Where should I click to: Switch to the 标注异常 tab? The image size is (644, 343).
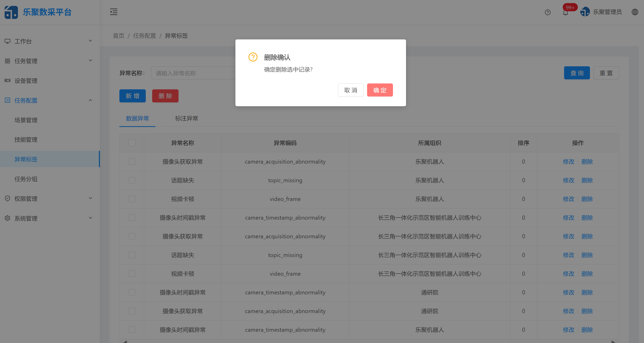pyautogui.click(x=186, y=118)
